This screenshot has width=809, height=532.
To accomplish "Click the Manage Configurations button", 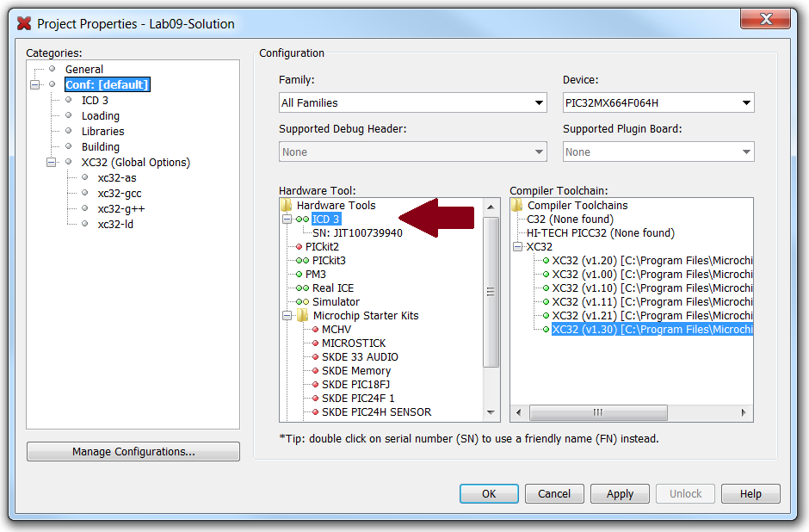I will (x=133, y=452).
